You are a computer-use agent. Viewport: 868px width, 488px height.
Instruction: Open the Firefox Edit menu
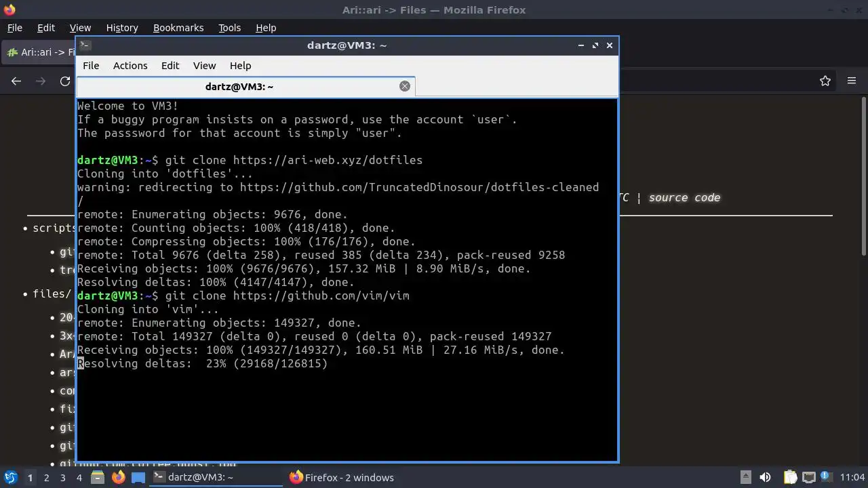coord(46,28)
